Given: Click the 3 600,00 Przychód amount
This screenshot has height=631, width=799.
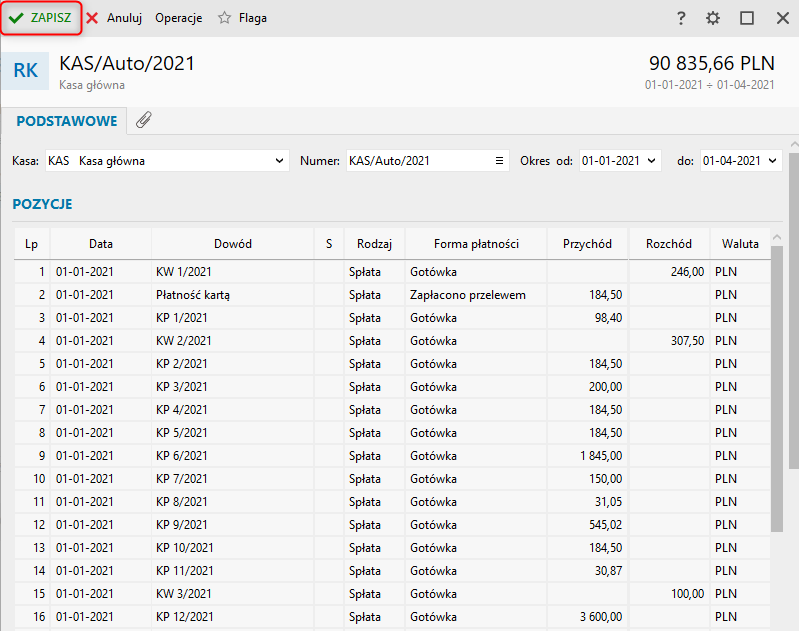Looking at the screenshot, I should (601, 617).
